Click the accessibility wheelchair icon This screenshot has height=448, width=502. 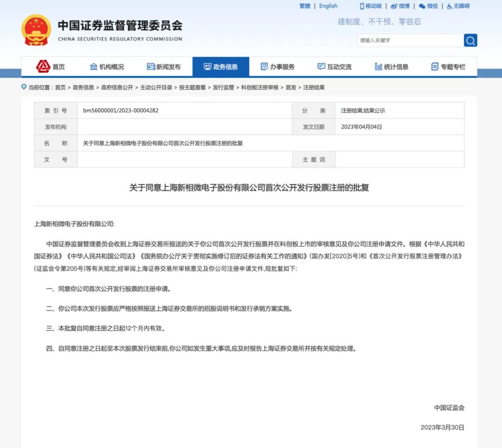pos(449,6)
